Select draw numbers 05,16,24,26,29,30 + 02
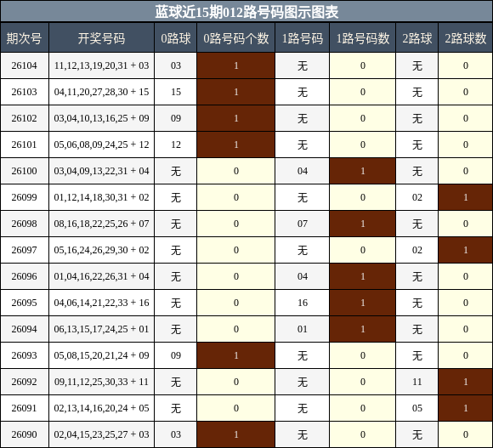Image resolution: width=493 pixels, height=448 pixels. click(101, 250)
